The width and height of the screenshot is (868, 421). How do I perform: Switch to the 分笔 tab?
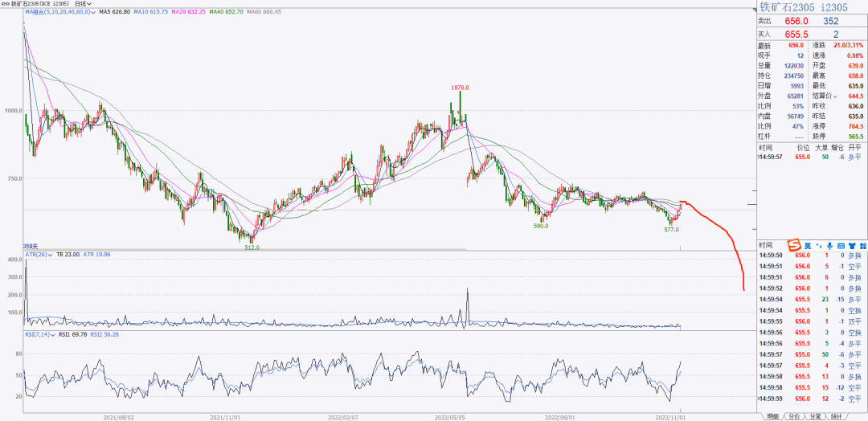[816, 416]
